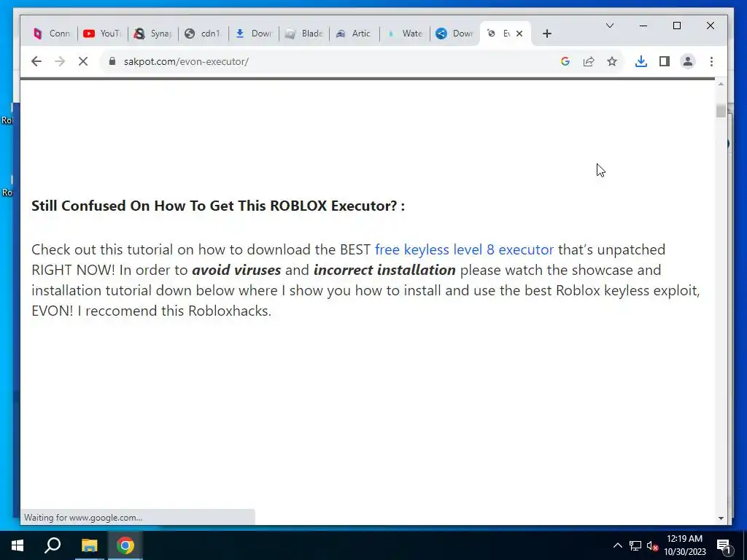The width and height of the screenshot is (747, 560).
Task: Click the vertical scrollbar thumb
Action: (721, 111)
